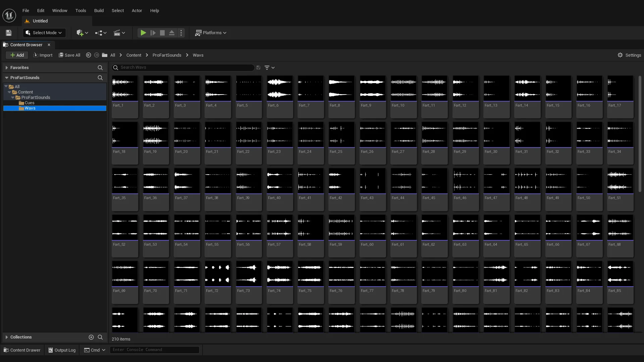The width and height of the screenshot is (644, 362).
Task: Search within the Favorites panel
Action: (100, 67)
